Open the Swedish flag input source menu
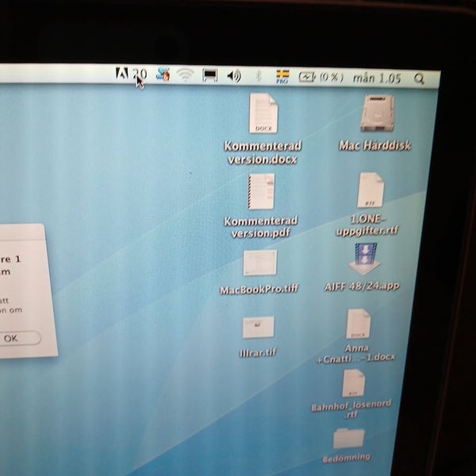Viewport: 476px width, 476px height. click(x=282, y=76)
